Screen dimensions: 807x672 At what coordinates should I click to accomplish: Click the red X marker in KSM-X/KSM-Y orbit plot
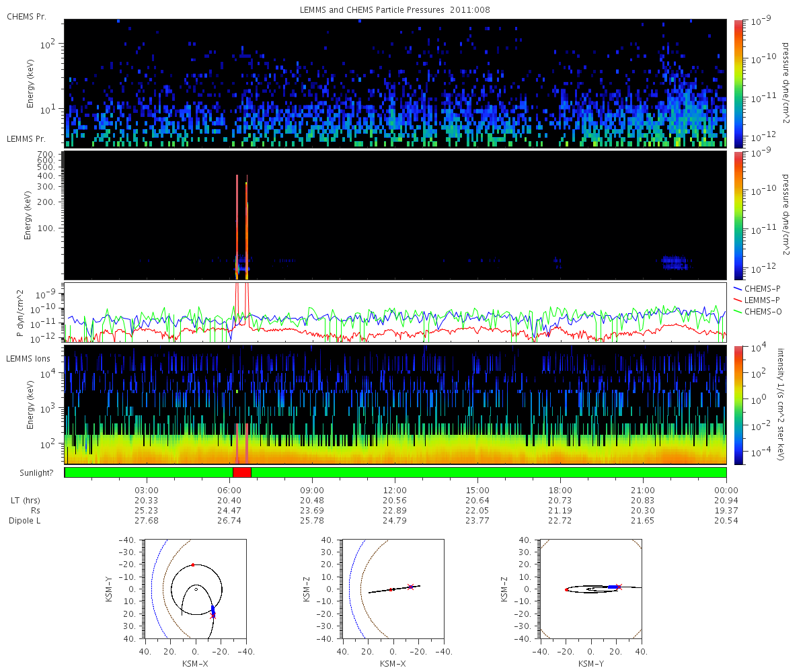[213, 616]
